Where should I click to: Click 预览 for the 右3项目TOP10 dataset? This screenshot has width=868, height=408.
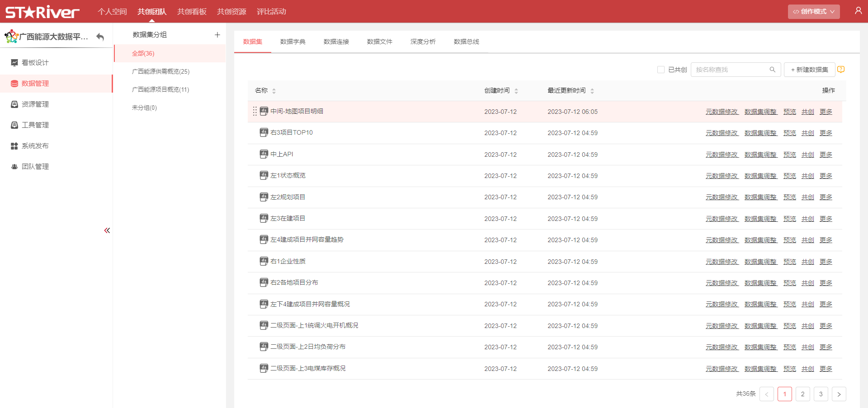coord(789,133)
